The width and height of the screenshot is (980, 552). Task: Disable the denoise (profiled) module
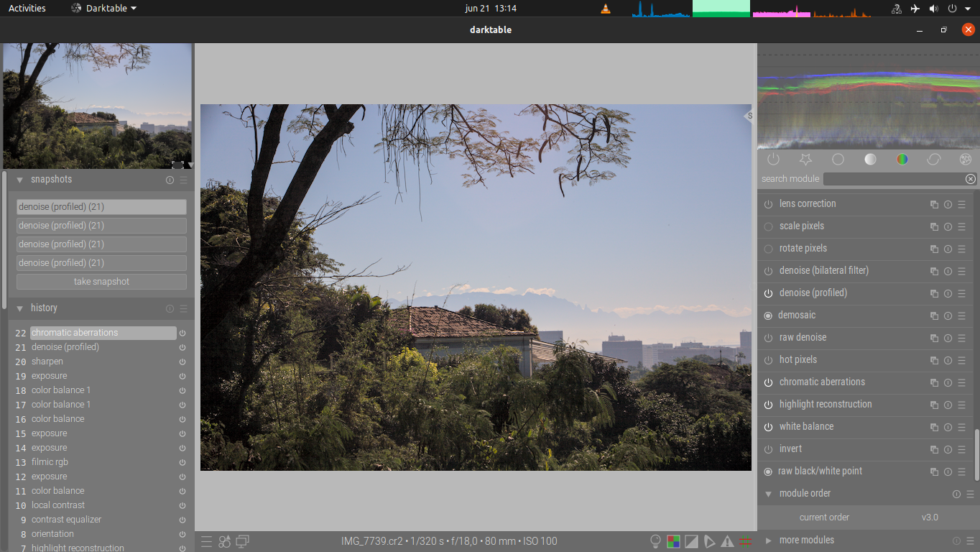pos(768,293)
